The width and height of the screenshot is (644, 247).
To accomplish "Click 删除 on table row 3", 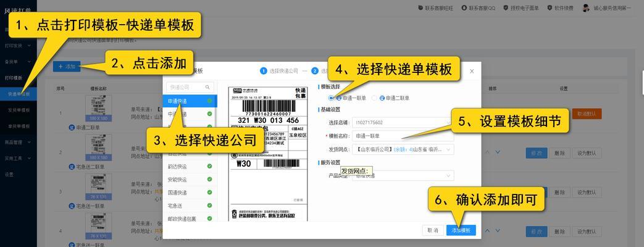I will tap(559, 192).
